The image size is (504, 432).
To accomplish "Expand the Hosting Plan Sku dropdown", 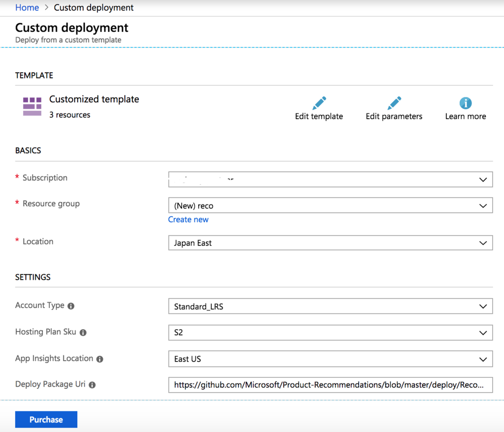I will pyautogui.click(x=330, y=333).
